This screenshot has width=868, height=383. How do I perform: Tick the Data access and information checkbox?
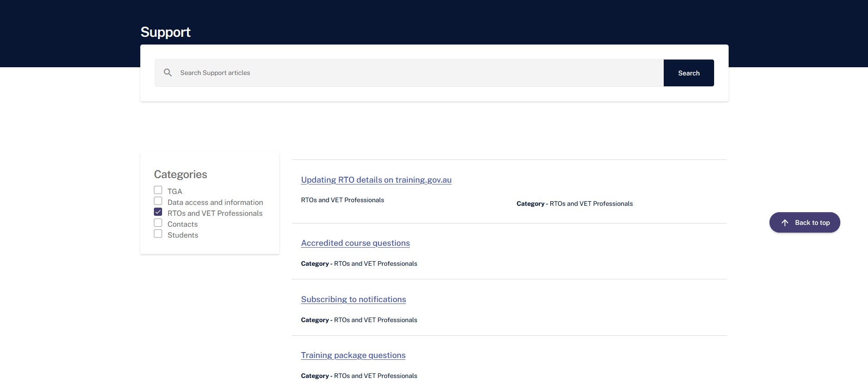(x=158, y=201)
